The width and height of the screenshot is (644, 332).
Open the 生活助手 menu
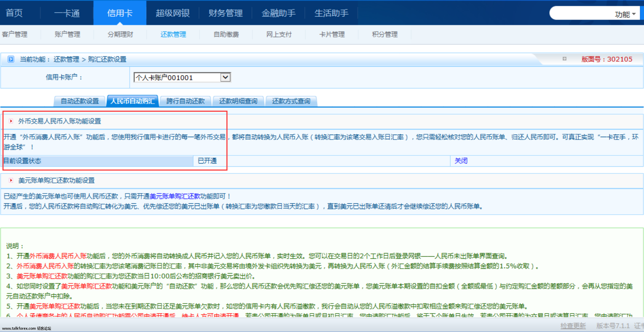[332, 13]
